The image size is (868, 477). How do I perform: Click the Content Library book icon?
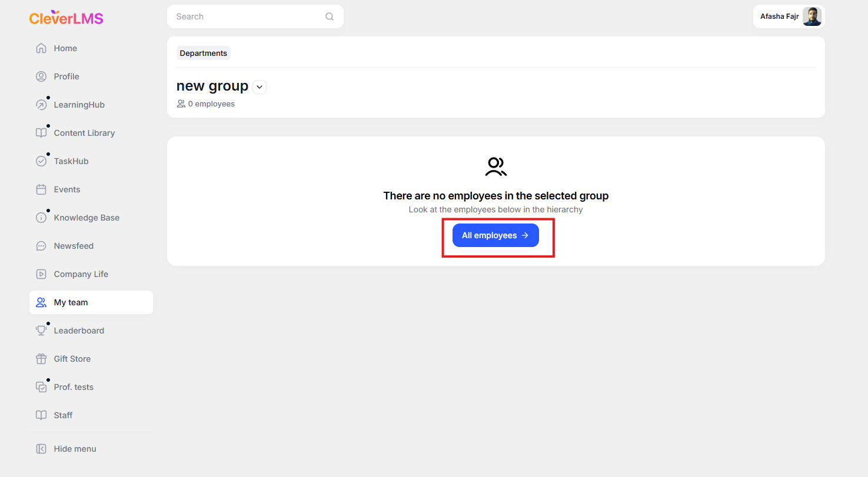point(41,133)
